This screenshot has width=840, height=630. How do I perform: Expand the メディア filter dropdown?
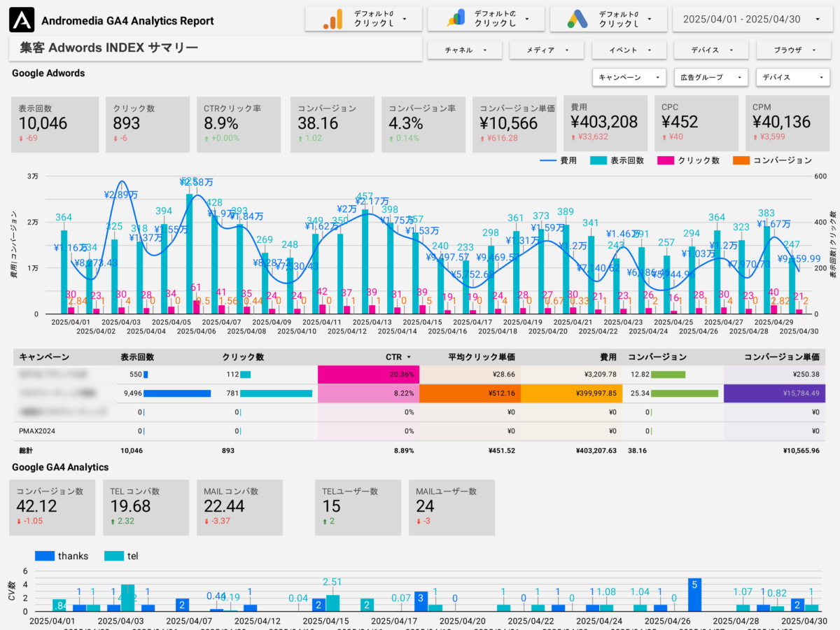click(x=547, y=50)
